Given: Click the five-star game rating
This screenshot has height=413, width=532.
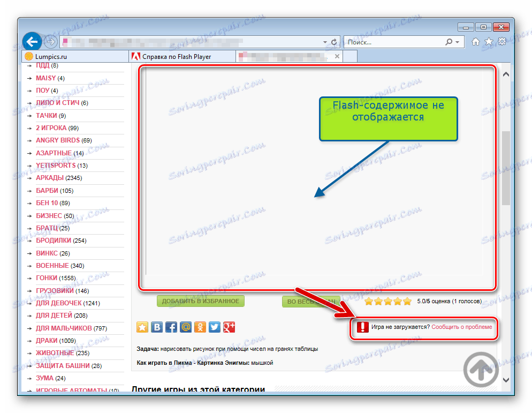Looking at the screenshot, I should tap(388, 301).
